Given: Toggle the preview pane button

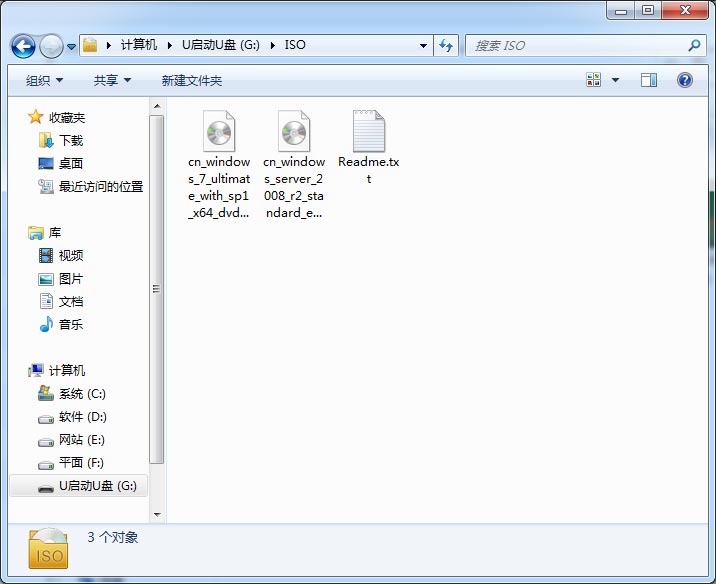Looking at the screenshot, I should click(x=649, y=80).
